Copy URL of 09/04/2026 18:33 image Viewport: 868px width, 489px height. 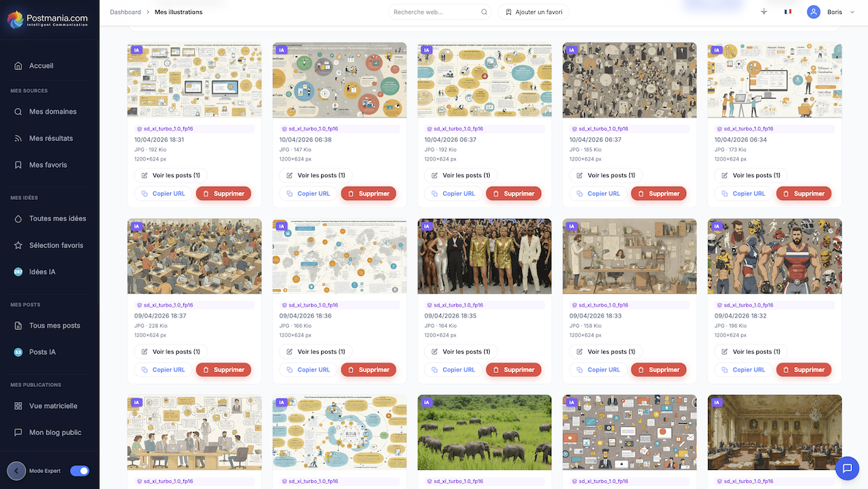pos(599,370)
